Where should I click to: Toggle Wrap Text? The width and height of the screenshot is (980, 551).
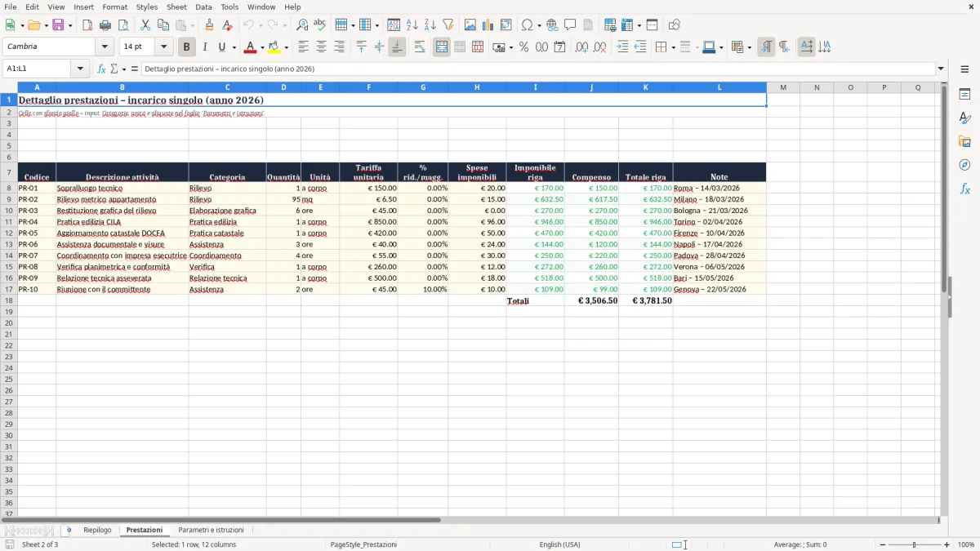click(x=420, y=47)
